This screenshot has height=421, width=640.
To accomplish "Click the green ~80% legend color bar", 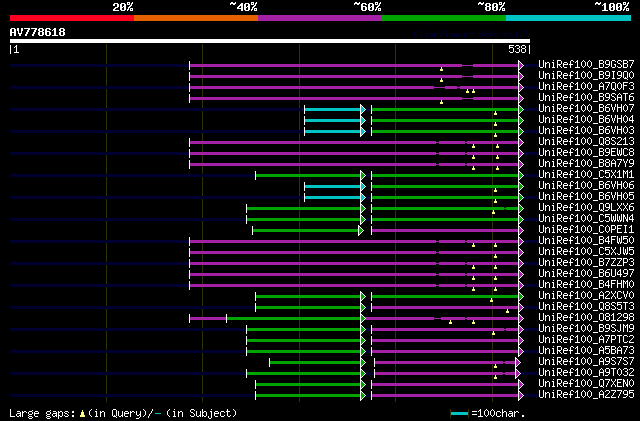I will [x=444, y=18].
